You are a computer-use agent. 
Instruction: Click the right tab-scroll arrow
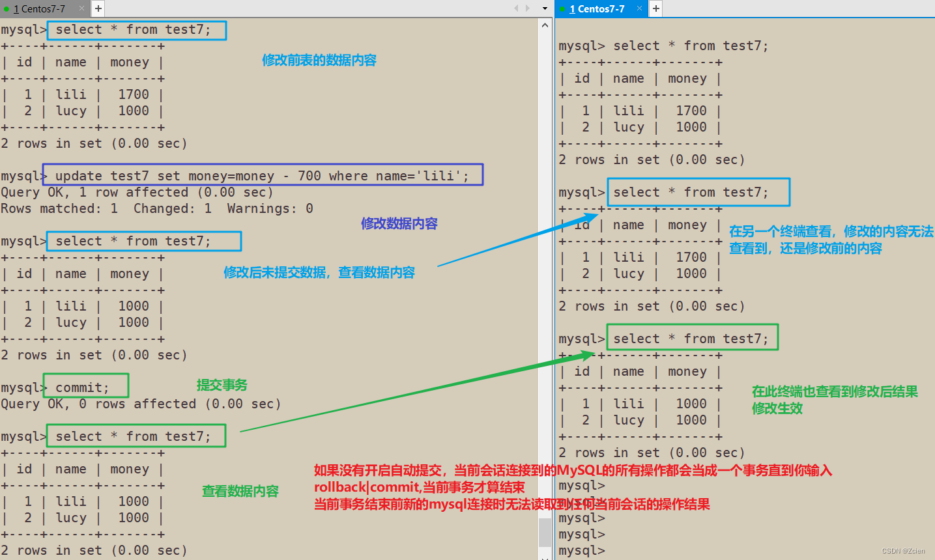tap(528, 8)
